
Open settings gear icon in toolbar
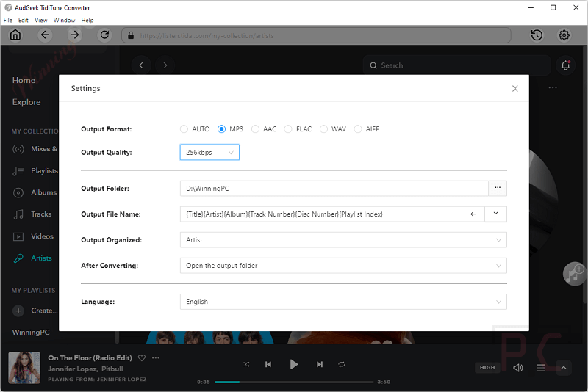[x=564, y=35]
